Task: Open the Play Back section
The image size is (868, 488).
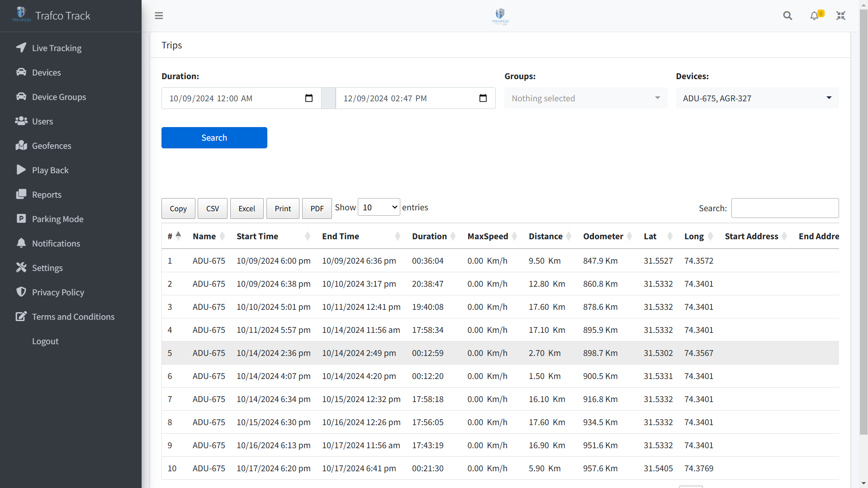Action: click(21, 170)
